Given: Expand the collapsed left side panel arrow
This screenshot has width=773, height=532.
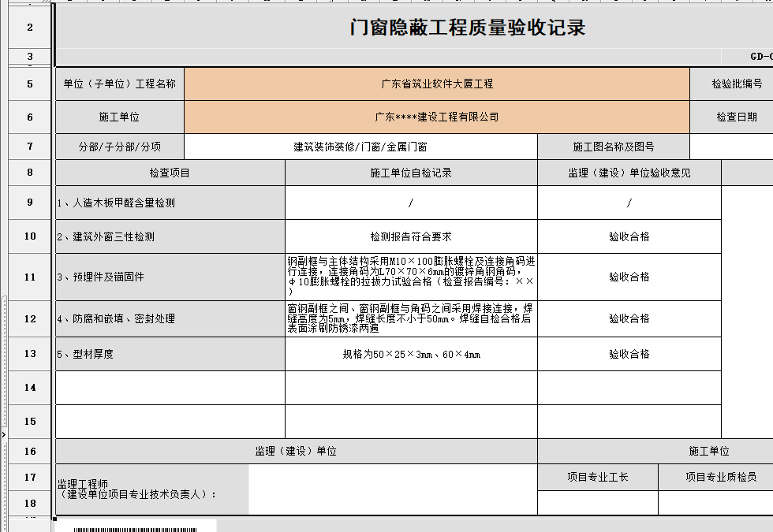Looking at the screenshot, I should click(x=3, y=433).
